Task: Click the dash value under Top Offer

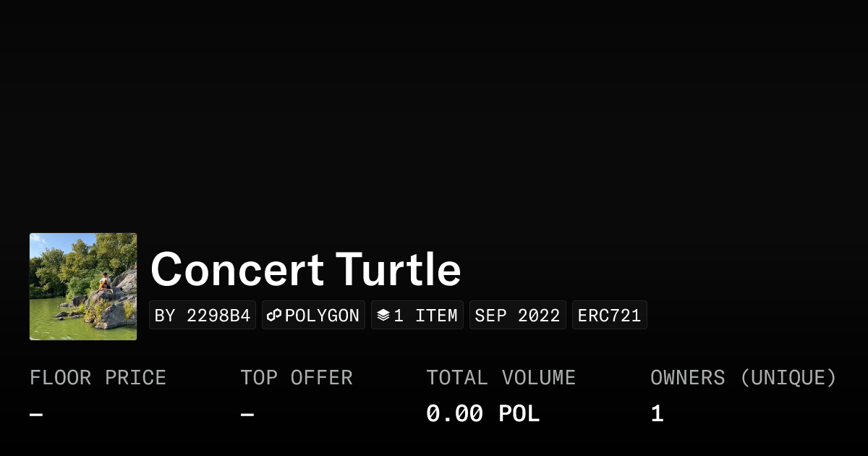Action: point(247,415)
